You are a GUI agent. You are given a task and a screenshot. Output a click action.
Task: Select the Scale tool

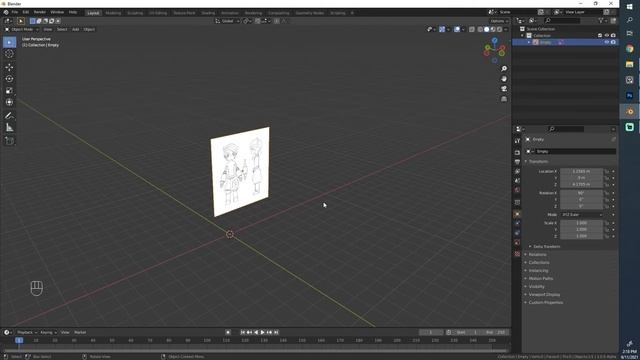click(9, 91)
